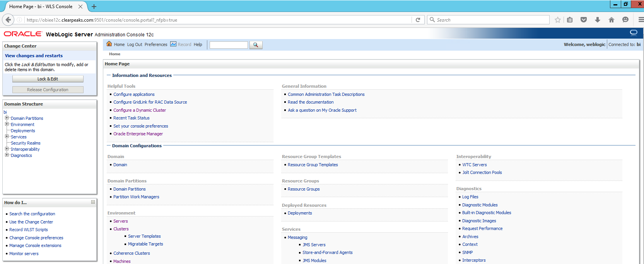Screen dimensions: 644x264
Task: Click the magnifier search button in console toolbar
Action: (x=256, y=45)
